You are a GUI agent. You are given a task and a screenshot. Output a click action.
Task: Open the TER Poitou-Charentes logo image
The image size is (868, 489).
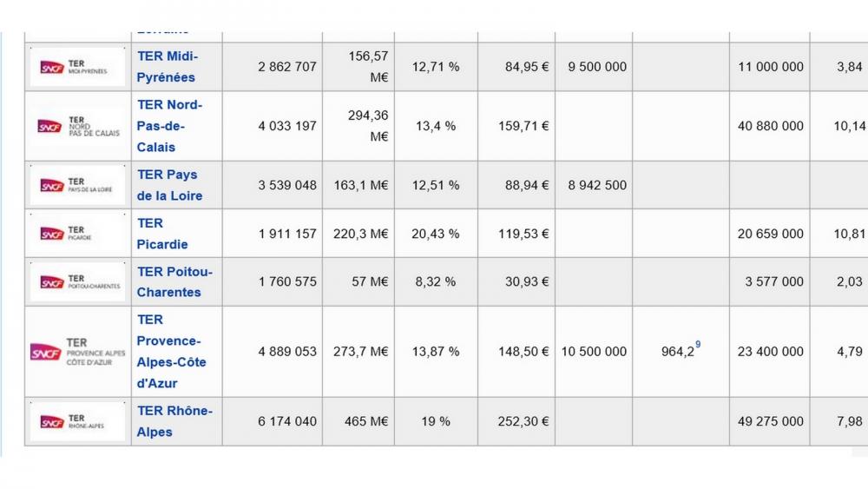click(77, 282)
